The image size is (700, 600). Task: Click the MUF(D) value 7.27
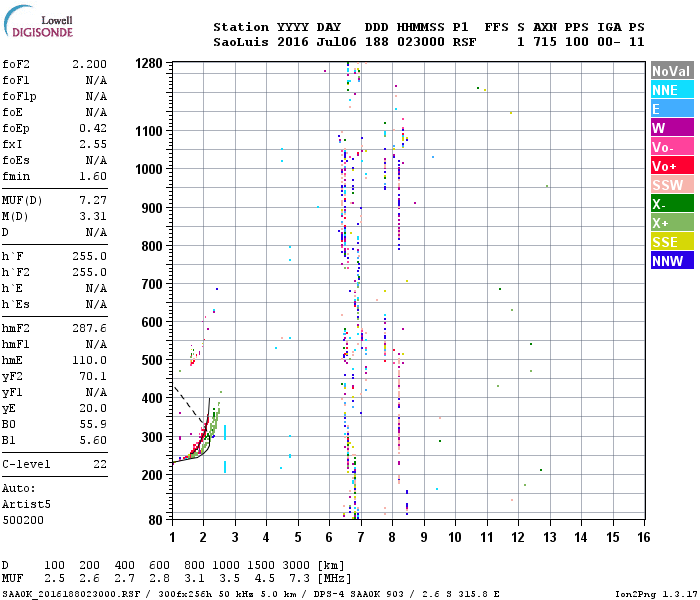click(93, 200)
